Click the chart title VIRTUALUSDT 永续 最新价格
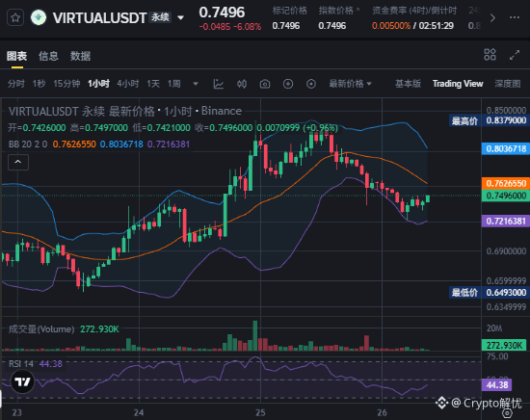 coord(82,111)
